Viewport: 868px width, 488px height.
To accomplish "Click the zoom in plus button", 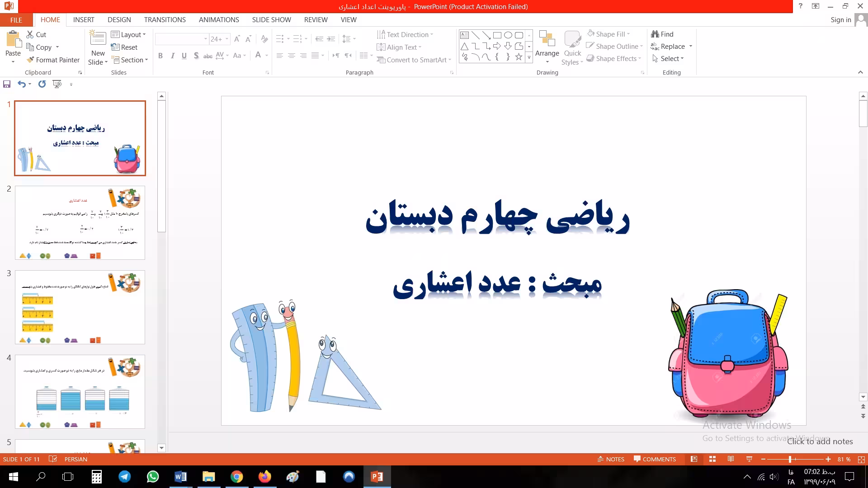I will point(828,459).
